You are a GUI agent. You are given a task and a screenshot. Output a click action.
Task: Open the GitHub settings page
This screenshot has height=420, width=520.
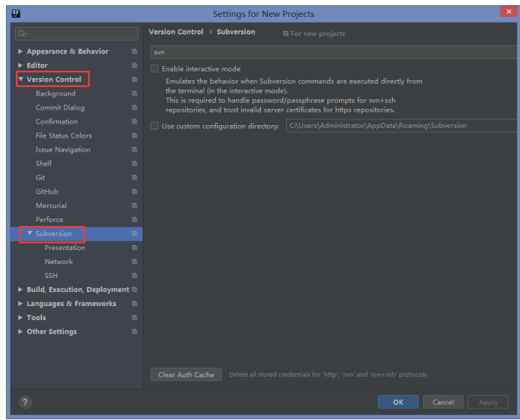coord(47,191)
